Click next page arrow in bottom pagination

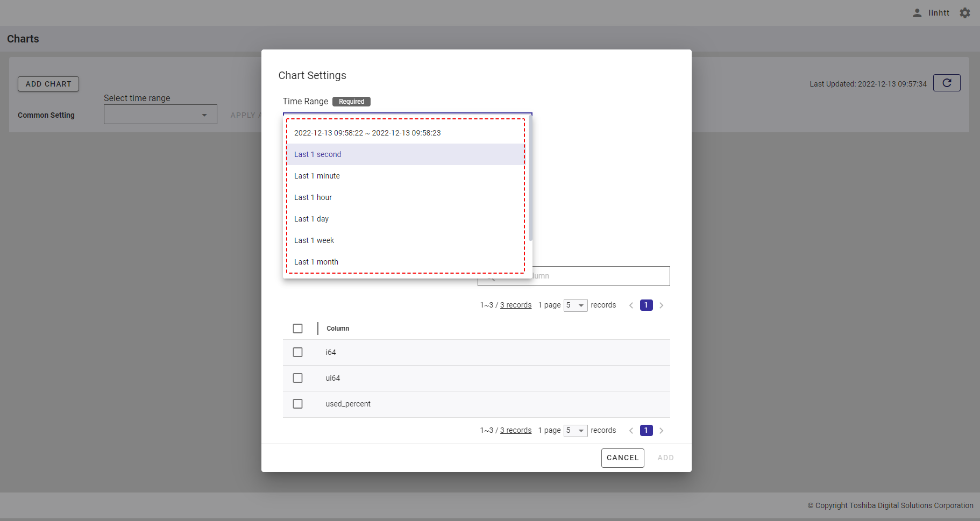coord(661,431)
